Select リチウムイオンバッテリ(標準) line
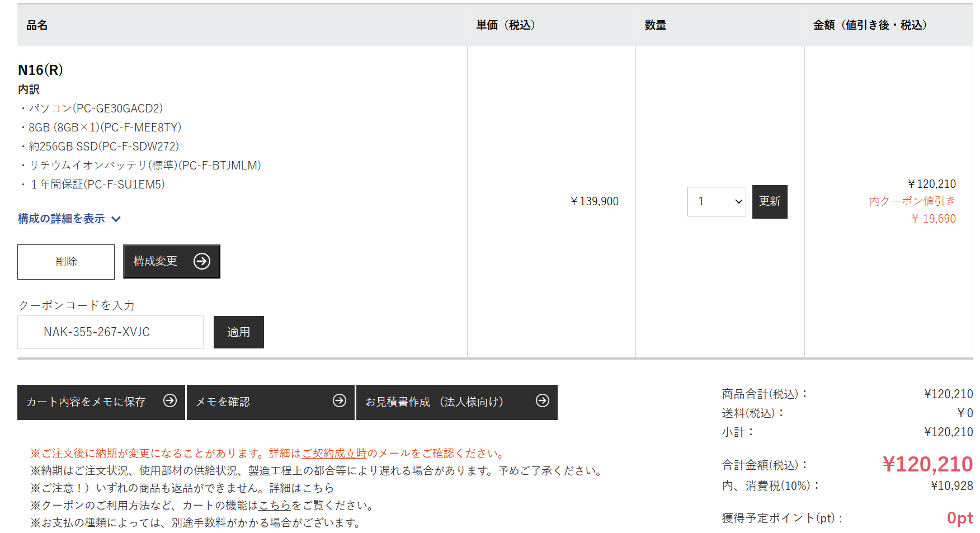The height and width of the screenshot is (533, 980). pos(140,166)
